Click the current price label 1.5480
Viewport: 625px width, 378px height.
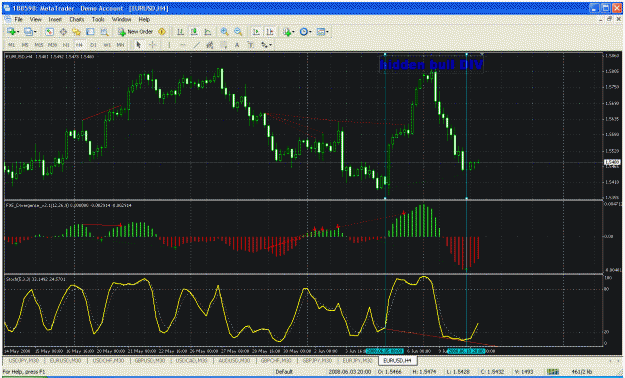point(612,162)
